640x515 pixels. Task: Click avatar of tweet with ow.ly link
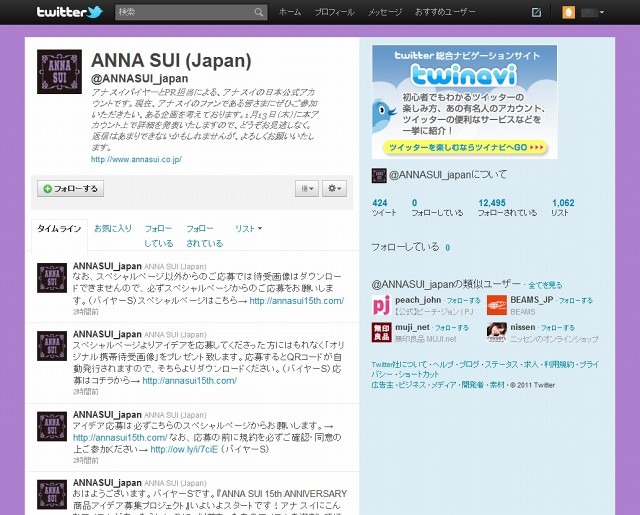pyautogui.click(x=52, y=426)
